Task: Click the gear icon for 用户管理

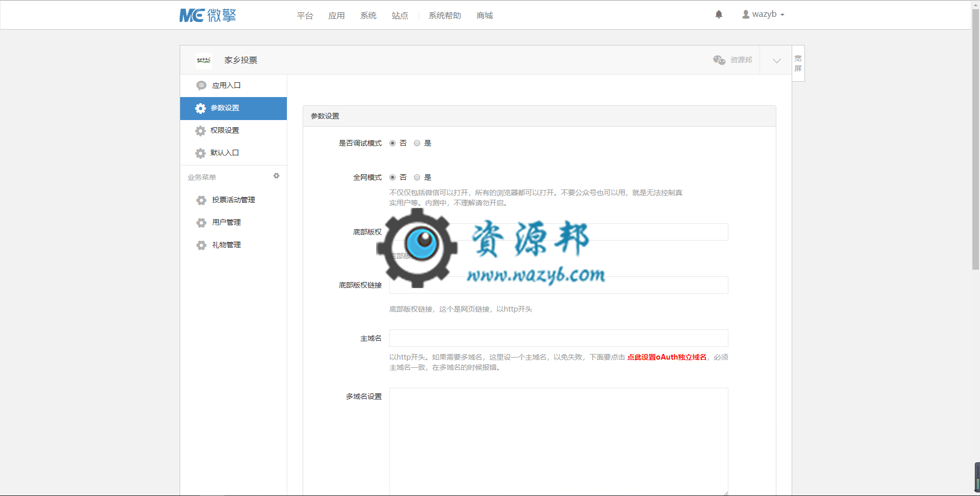Action: 202,223
